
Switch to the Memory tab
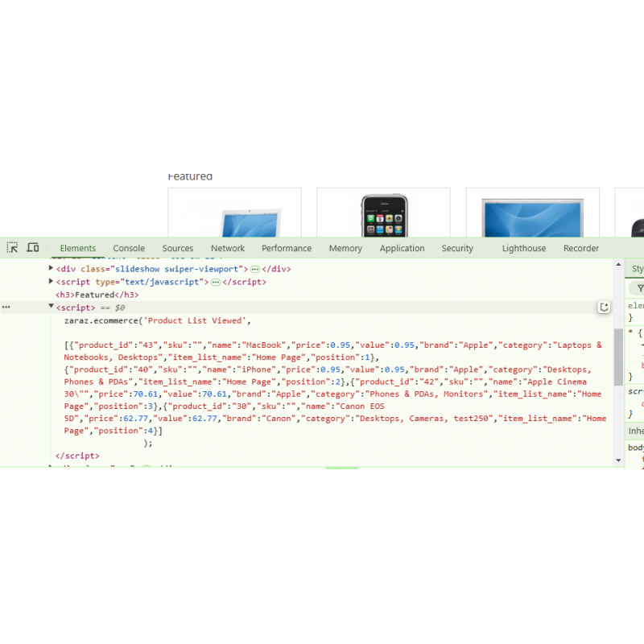click(345, 248)
